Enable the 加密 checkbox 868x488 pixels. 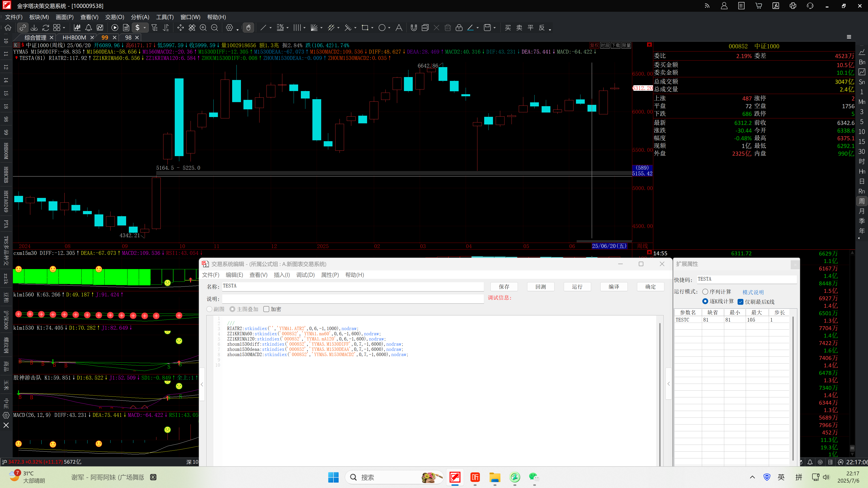click(x=266, y=309)
